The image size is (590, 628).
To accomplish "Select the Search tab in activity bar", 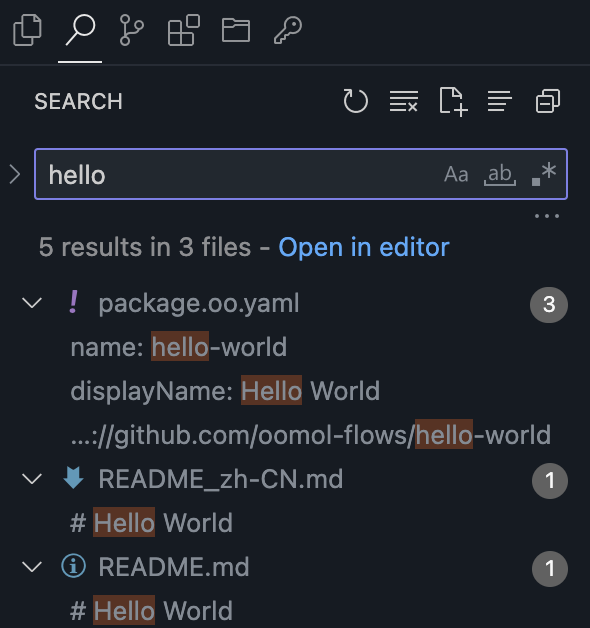I will pos(80,30).
